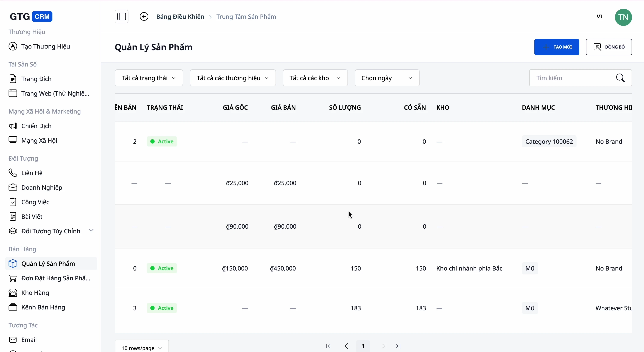Open Tất cả trạng thái dropdown
This screenshot has width=644, height=352.
[x=149, y=78]
